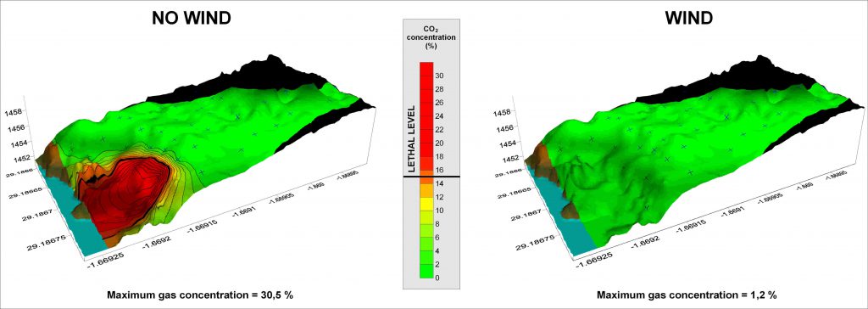The width and height of the screenshot is (868, 309).
Task: Click the legend value "24"
Action: click(x=441, y=116)
